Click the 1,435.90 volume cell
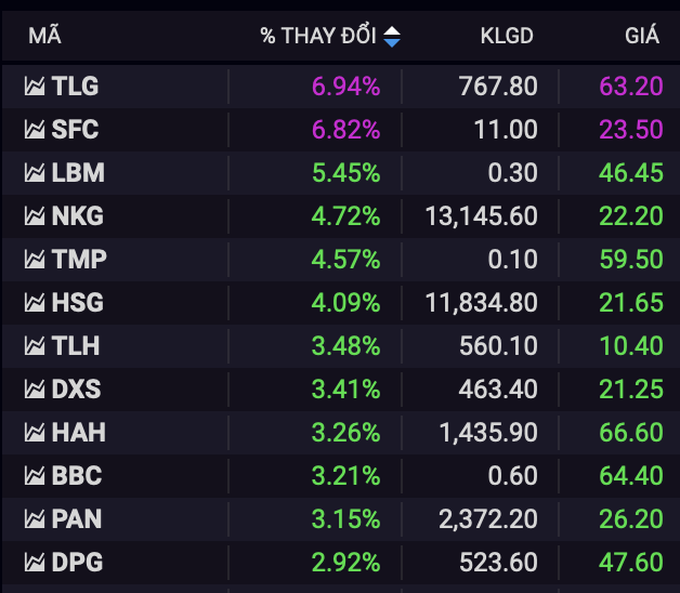Viewport: 680px width, 593px height. coord(488,432)
